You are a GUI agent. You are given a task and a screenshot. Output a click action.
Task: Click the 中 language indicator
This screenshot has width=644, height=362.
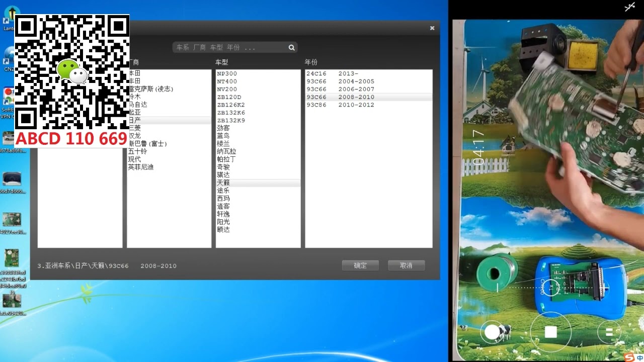pyautogui.click(x=639, y=357)
